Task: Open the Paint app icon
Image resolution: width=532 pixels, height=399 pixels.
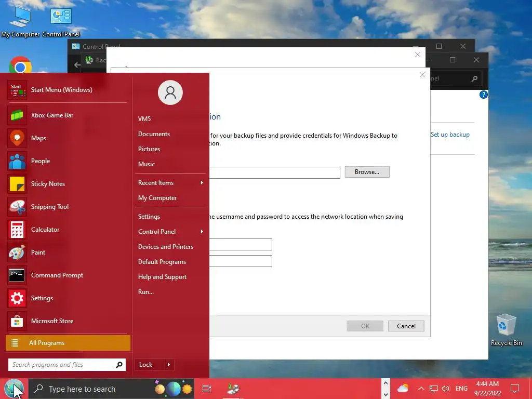Action: tap(17, 252)
